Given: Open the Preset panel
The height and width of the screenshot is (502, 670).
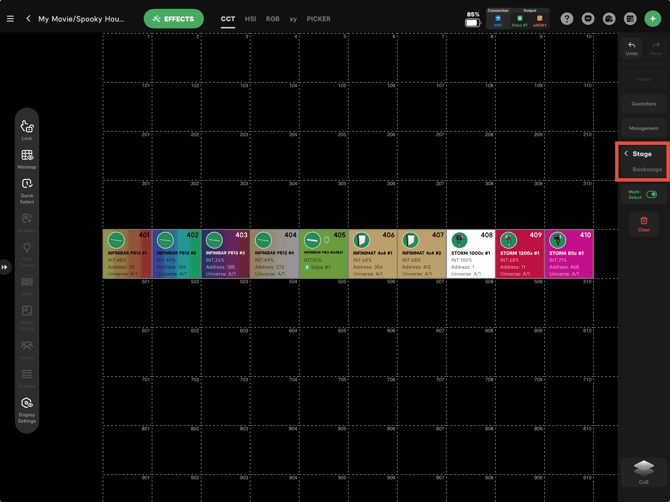Looking at the screenshot, I should tap(644, 79).
